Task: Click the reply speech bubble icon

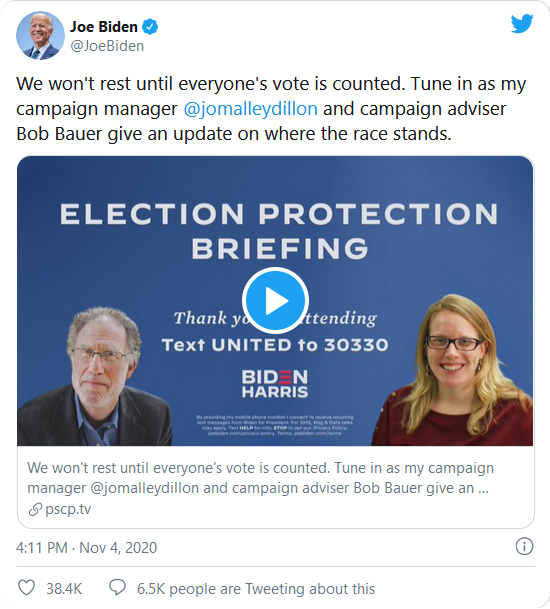Action: [117, 588]
